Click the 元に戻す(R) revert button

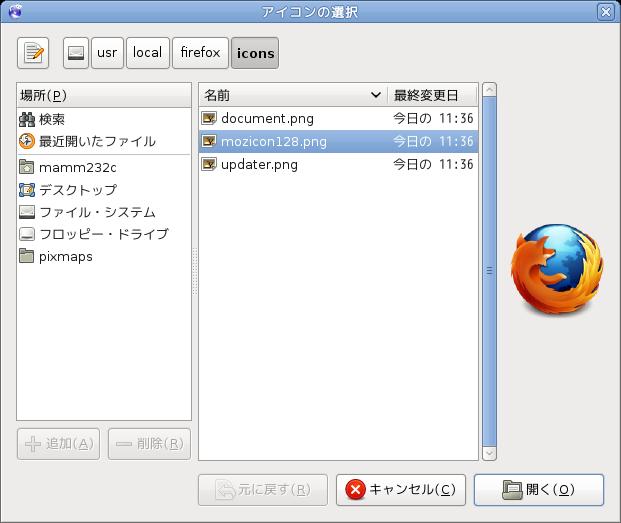tap(263, 490)
